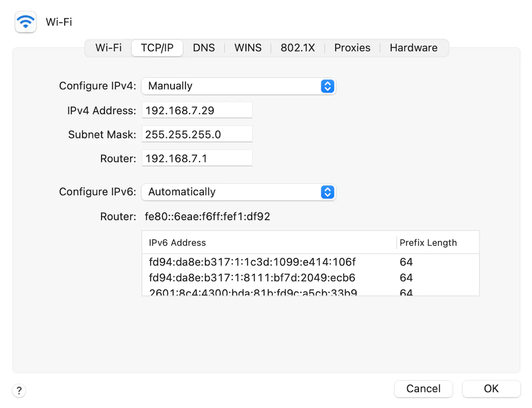Focus the Subnet Mask text field

pos(197,135)
